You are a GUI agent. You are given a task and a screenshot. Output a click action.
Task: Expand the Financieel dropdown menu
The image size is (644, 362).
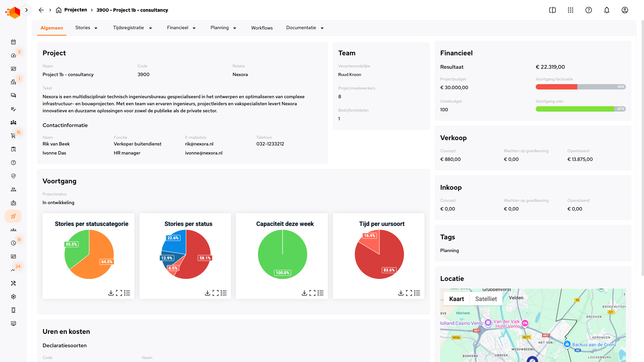coord(181,28)
